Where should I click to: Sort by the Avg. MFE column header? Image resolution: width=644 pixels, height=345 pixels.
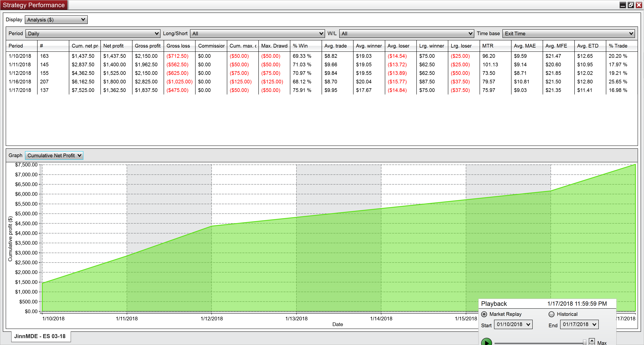pyautogui.click(x=558, y=46)
